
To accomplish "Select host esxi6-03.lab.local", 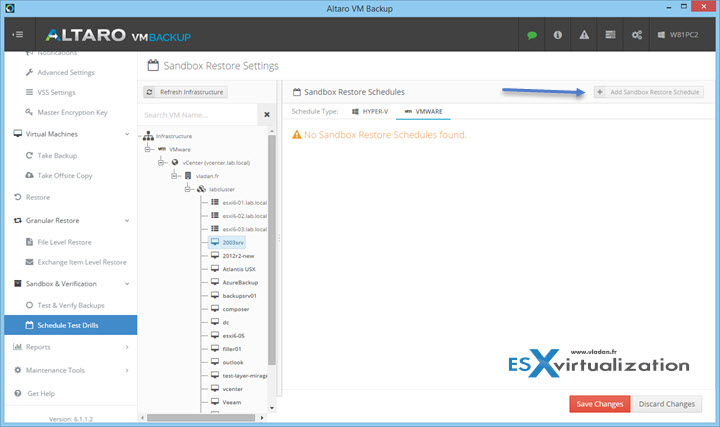I will (x=239, y=229).
